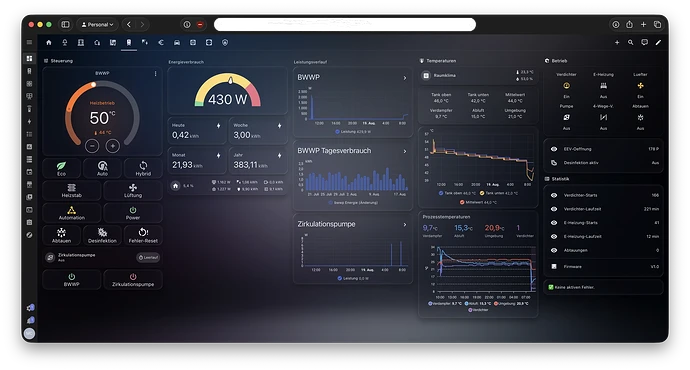The height and width of the screenshot is (370, 690).
Task: Toggle Umgebung 20,9 °C legend series
Action: click(x=511, y=304)
